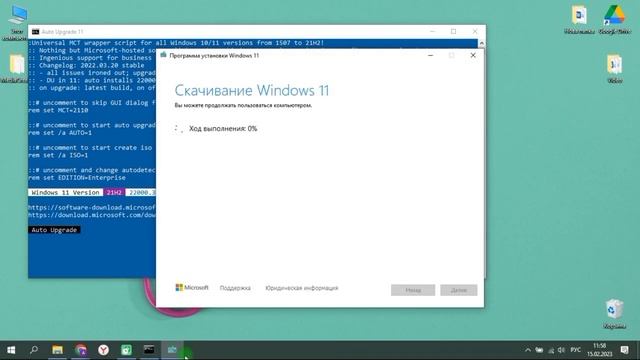Switch to Google Chrome on the taskbar
Screen dimensions: 640x360
coord(80,350)
